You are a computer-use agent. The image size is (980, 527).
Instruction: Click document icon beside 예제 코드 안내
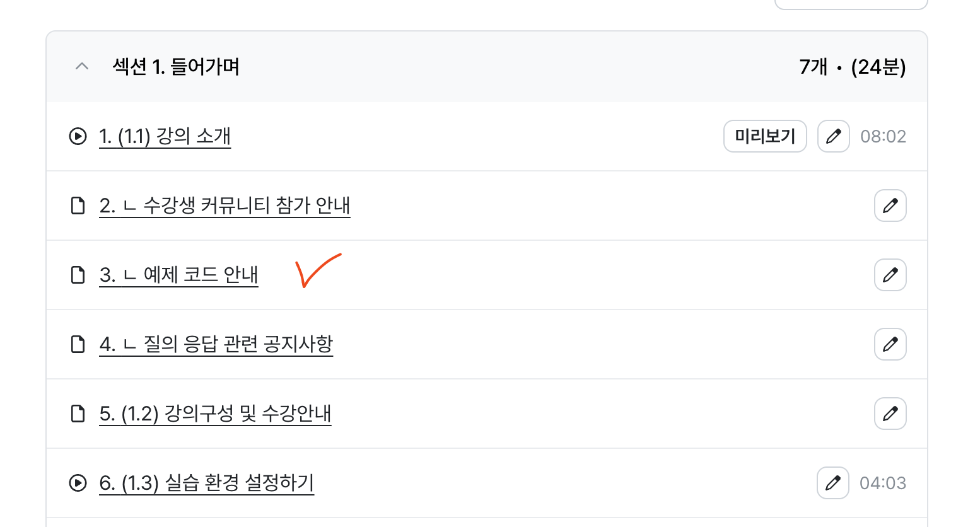tap(78, 275)
